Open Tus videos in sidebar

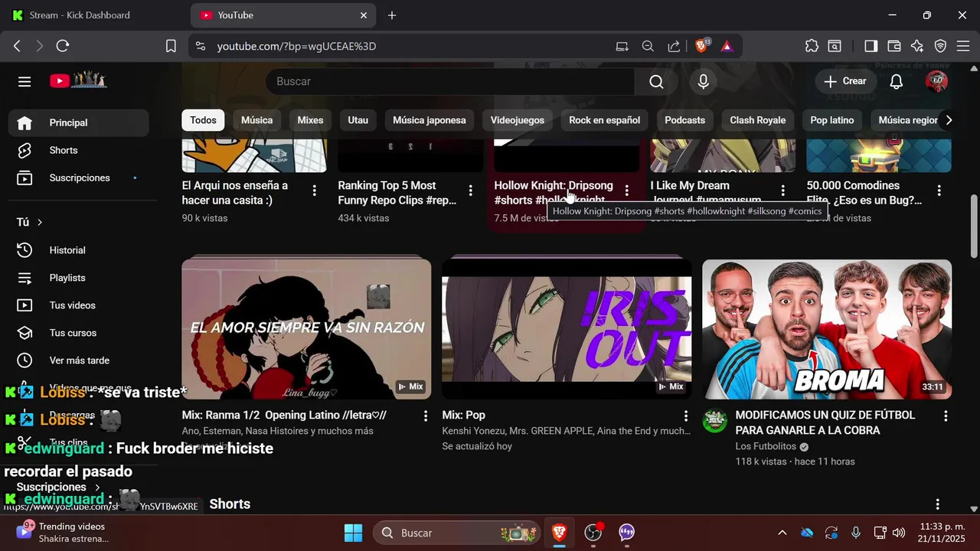tap(78, 305)
